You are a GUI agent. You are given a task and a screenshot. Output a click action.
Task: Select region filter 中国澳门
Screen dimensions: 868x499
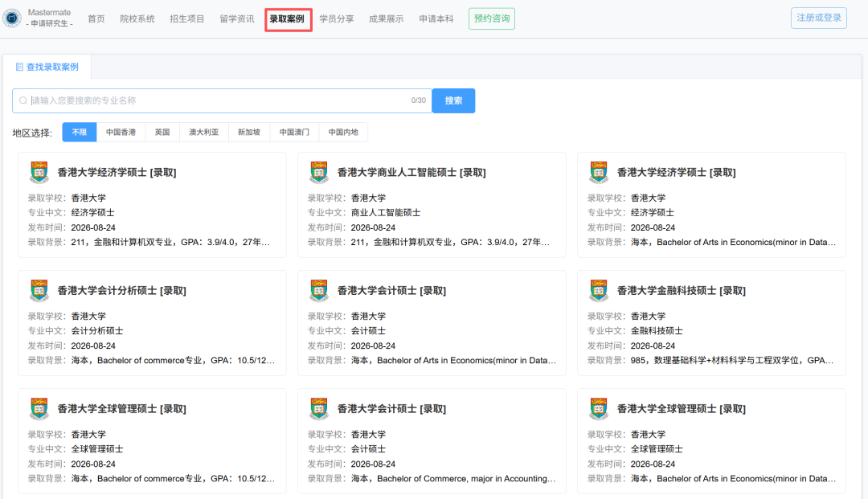[x=294, y=133]
